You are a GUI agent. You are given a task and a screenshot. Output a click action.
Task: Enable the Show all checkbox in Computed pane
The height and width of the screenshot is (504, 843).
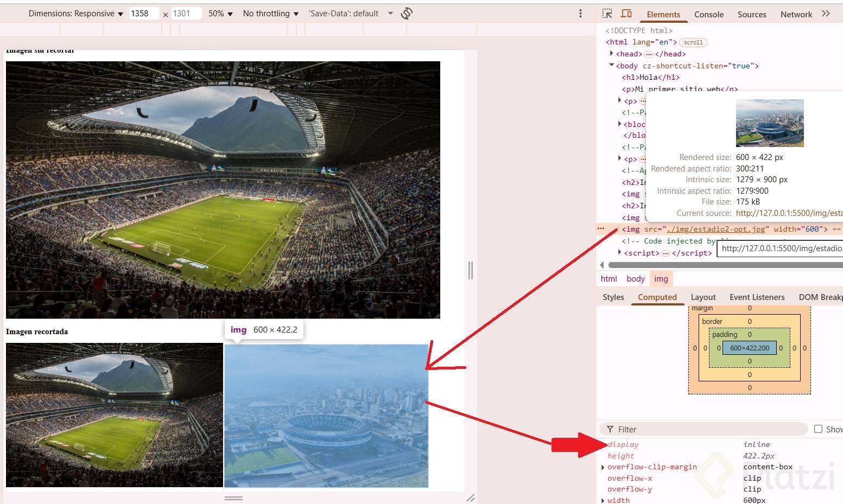pos(819,429)
